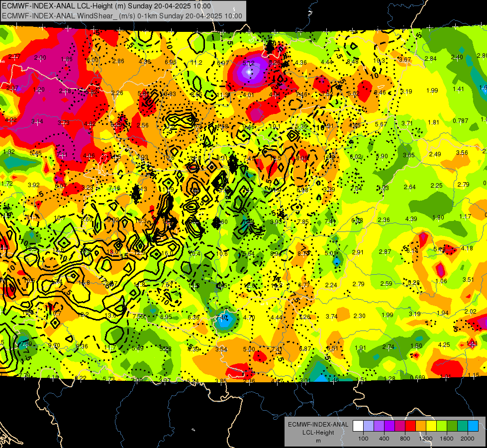Click the map value 16.0
This screenshot has width=487, height=448.
coord(167,253)
